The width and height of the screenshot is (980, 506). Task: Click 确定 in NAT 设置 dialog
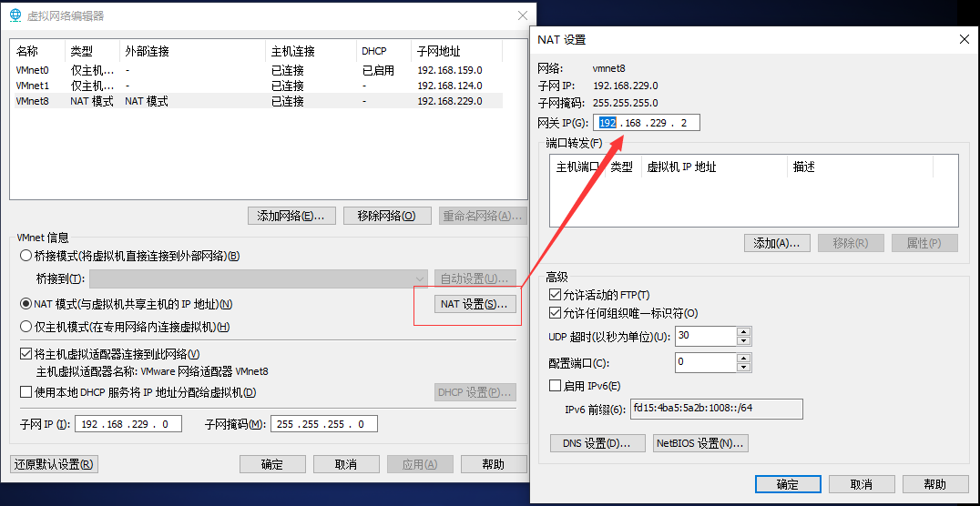[x=788, y=484]
